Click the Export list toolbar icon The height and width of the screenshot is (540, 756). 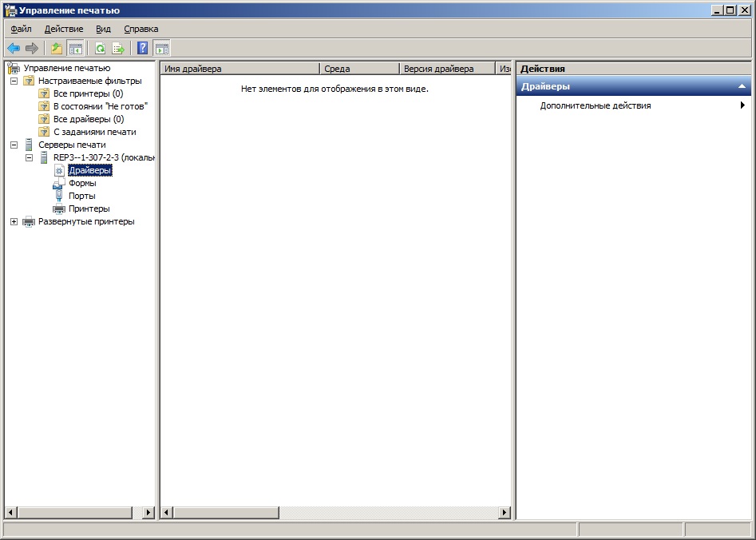(x=118, y=48)
